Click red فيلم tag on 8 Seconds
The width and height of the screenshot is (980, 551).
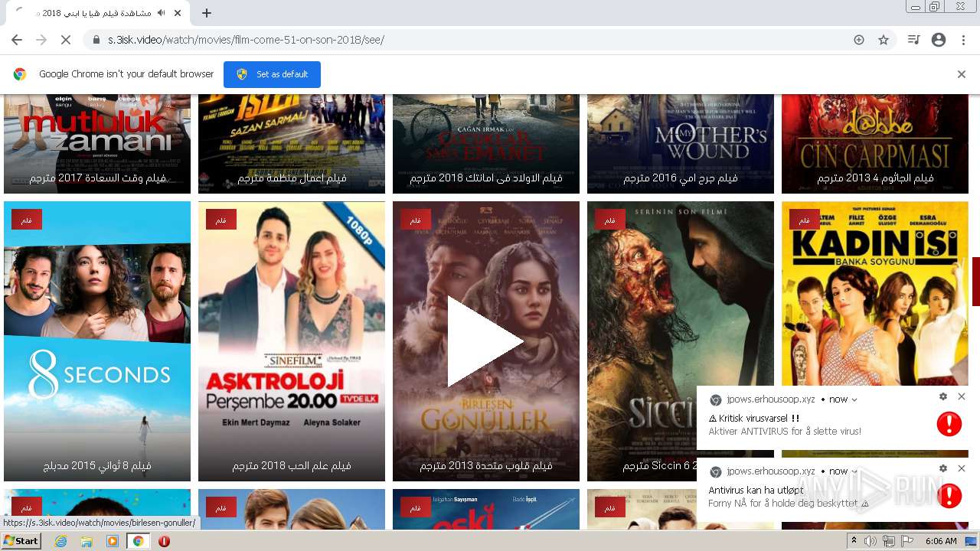[27, 220]
